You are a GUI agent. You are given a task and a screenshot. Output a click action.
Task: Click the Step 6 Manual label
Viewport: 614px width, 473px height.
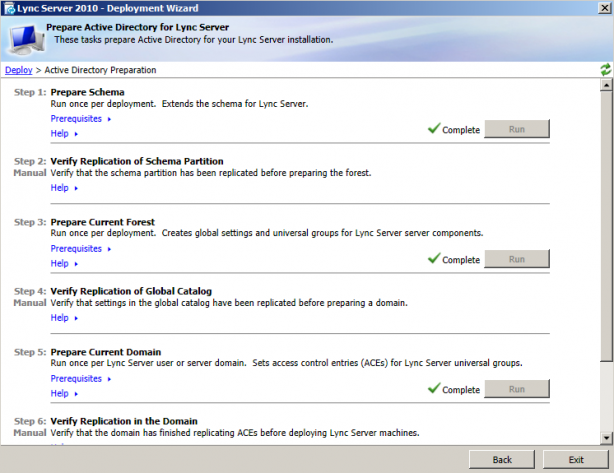30,433
